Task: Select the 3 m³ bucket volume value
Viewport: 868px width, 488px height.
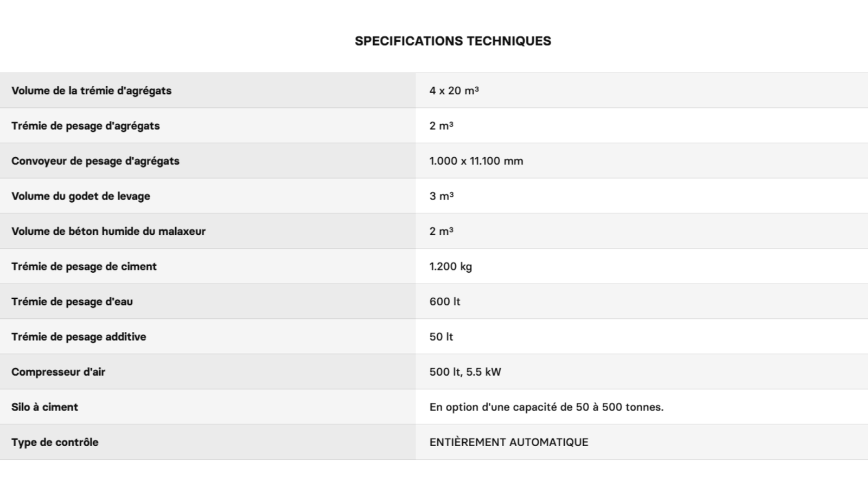Action: (x=441, y=196)
